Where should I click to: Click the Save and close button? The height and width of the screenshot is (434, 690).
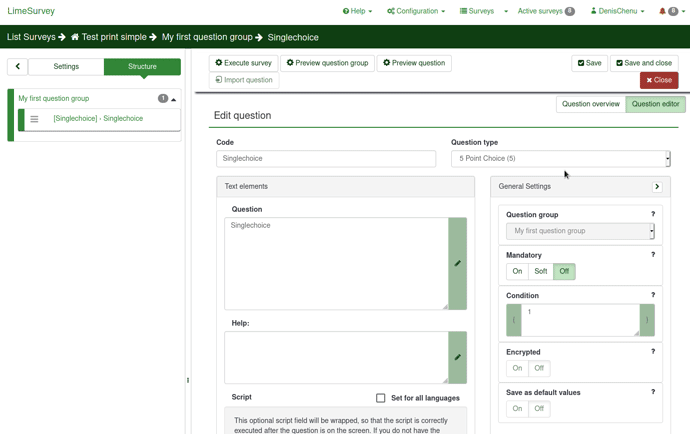click(x=644, y=63)
